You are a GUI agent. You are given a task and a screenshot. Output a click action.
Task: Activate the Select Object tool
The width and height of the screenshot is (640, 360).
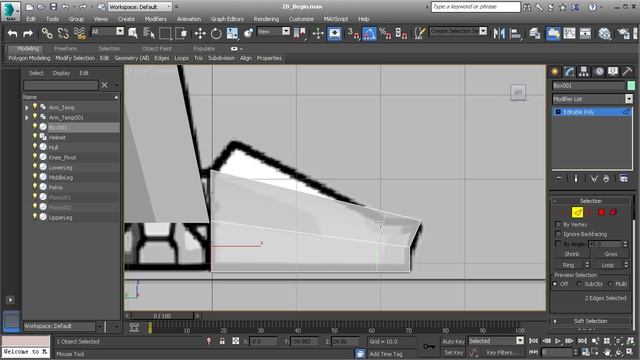[133, 33]
